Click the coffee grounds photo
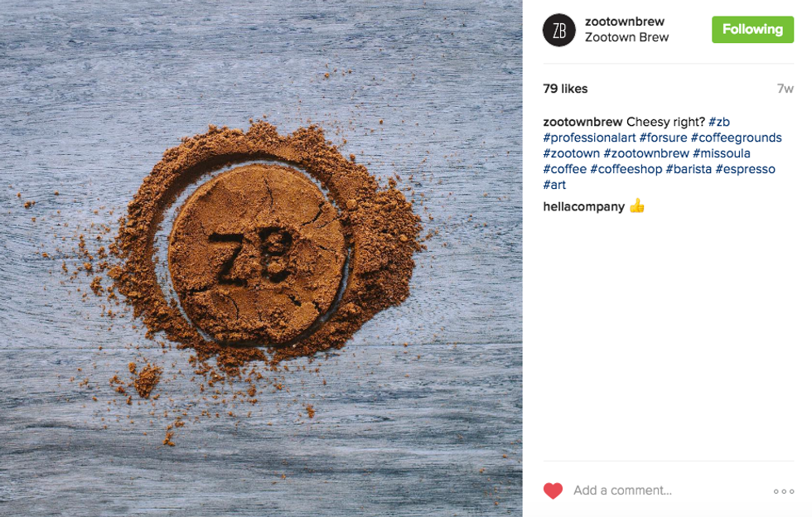This screenshot has width=812, height=517. click(261, 258)
